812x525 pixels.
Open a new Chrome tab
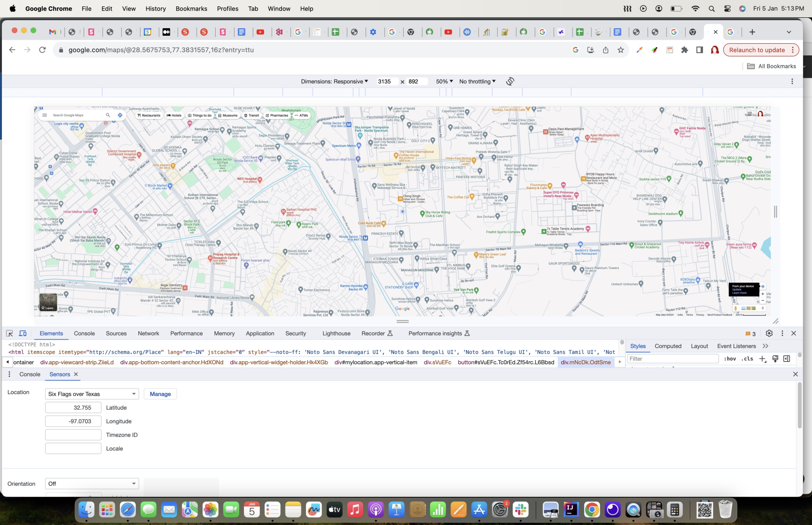pyautogui.click(x=752, y=32)
